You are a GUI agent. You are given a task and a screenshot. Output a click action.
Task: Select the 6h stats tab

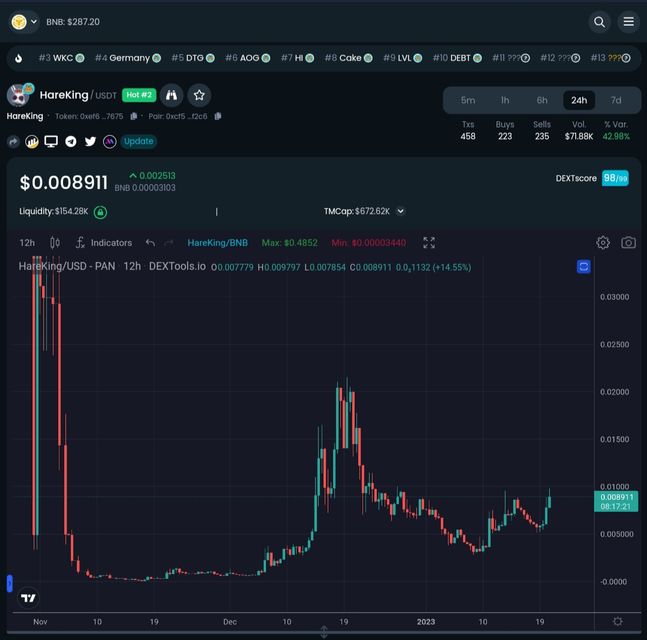pos(542,100)
